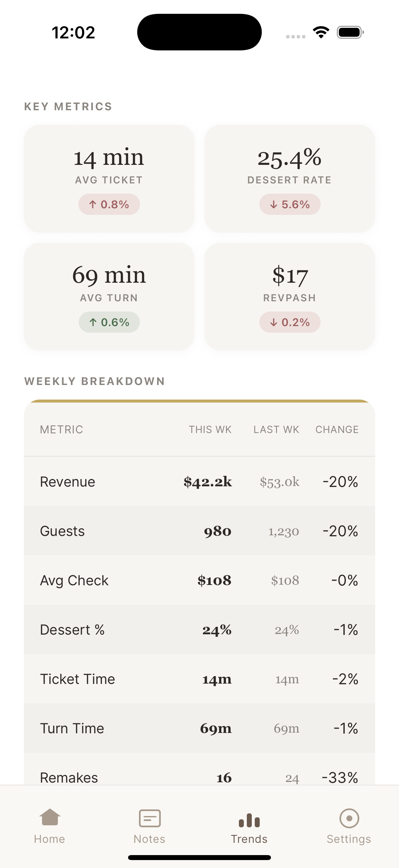Tap the METRIC column header
Viewport: 399px width, 868px height.
click(x=61, y=429)
